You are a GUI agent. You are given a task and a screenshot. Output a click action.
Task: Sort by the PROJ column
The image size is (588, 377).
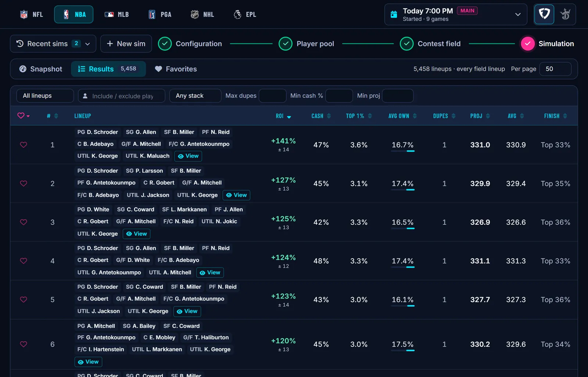tap(480, 116)
